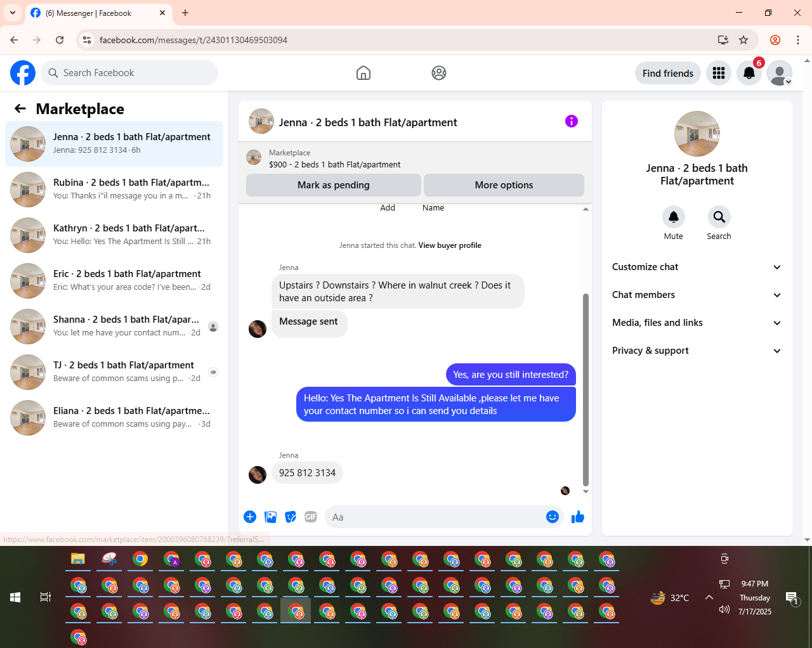Open the volume speaker icon in tray
The height and width of the screenshot is (648, 812).
pos(724,610)
